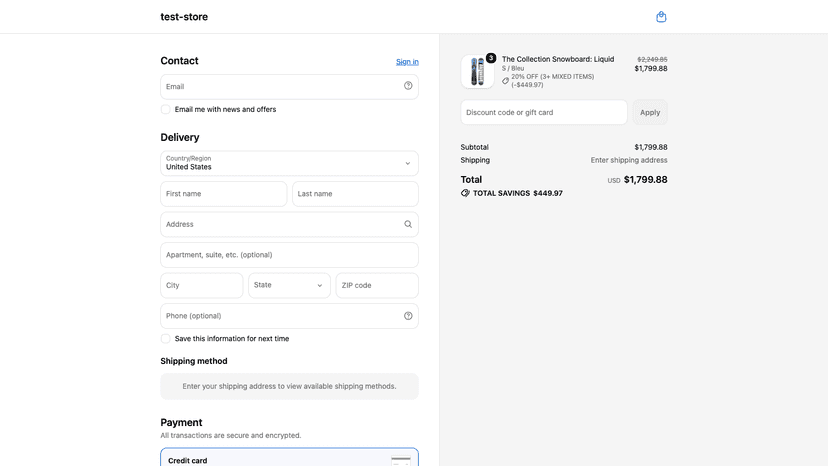Expand the State dropdown
This screenshot has height=466, width=828.
pyautogui.click(x=289, y=285)
